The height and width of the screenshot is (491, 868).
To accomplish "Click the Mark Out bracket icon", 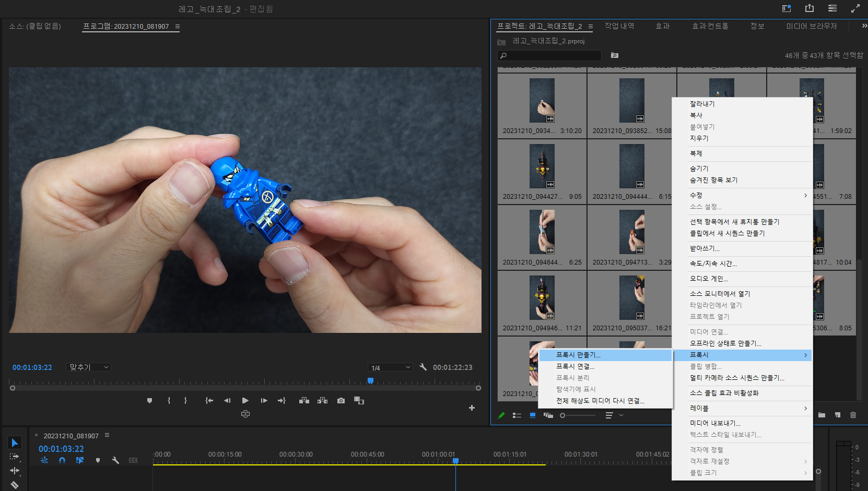I will point(185,401).
